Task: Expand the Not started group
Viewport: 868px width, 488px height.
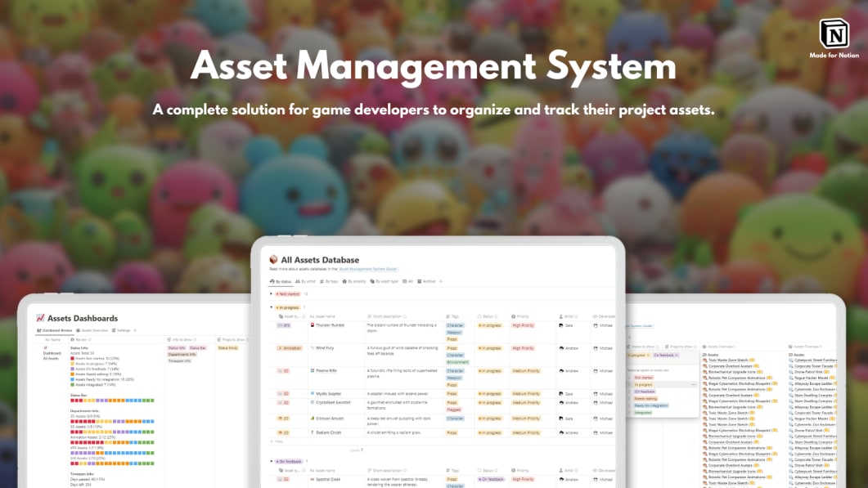Action: (271, 293)
